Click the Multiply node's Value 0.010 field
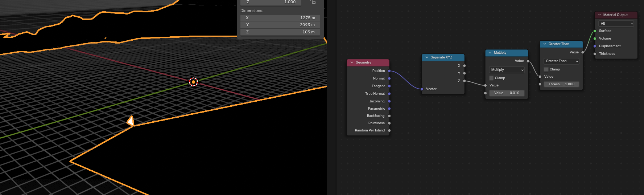The width and height of the screenshot is (644, 195). point(507,93)
